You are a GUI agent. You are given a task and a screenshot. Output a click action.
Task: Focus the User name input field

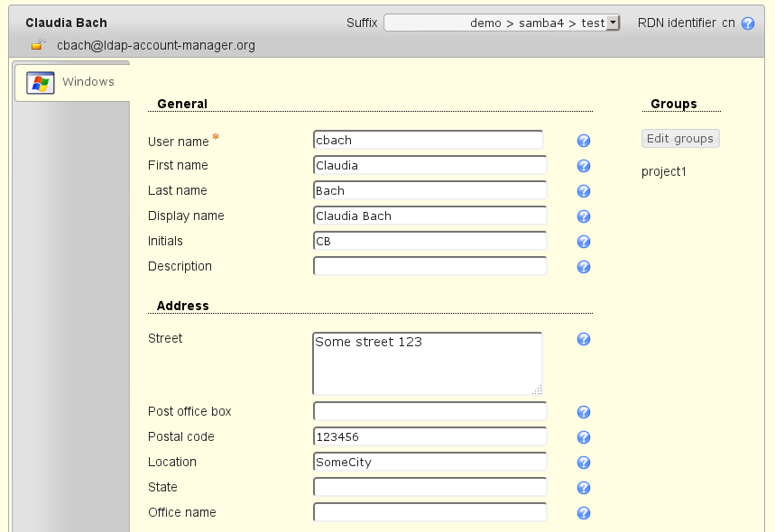coord(428,140)
